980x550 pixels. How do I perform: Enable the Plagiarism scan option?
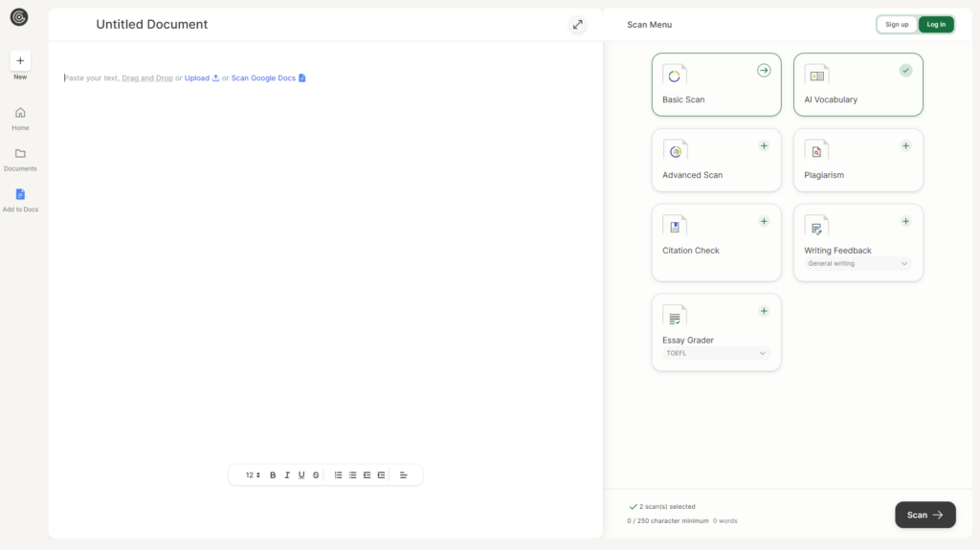click(x=905, y=146)
